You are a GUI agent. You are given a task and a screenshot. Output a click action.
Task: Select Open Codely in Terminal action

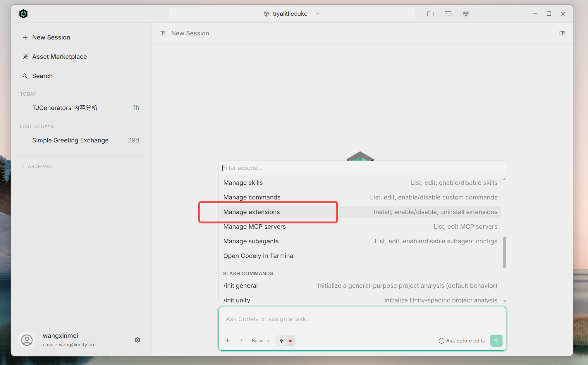point(360,256)
